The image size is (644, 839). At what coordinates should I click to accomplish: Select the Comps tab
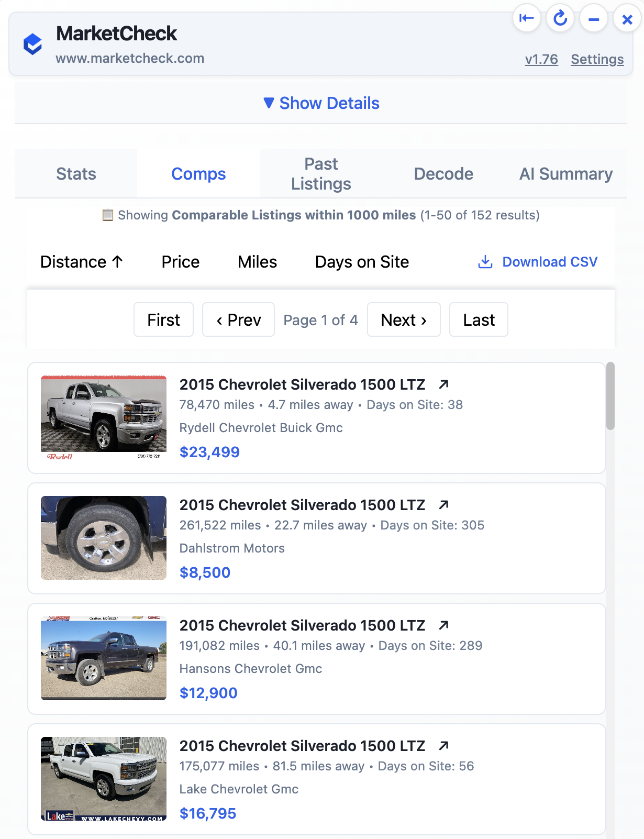click(x=198, y=174)
